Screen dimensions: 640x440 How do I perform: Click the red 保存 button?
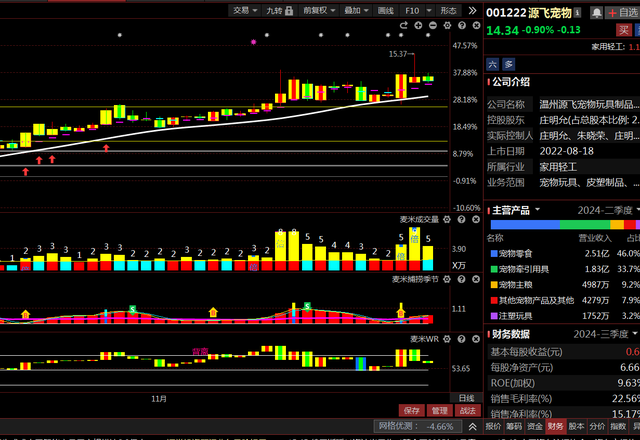click(411, 410)
